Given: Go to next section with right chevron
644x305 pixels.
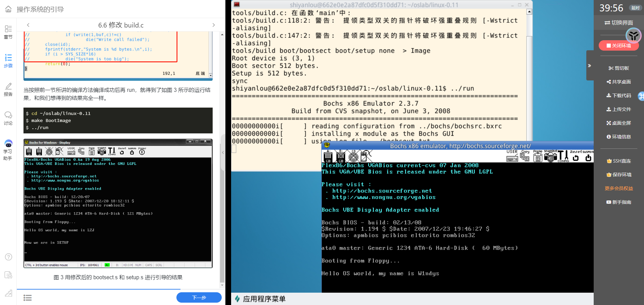Looking at the screenshot, I should pyautogui.click(x=214, y=25).
